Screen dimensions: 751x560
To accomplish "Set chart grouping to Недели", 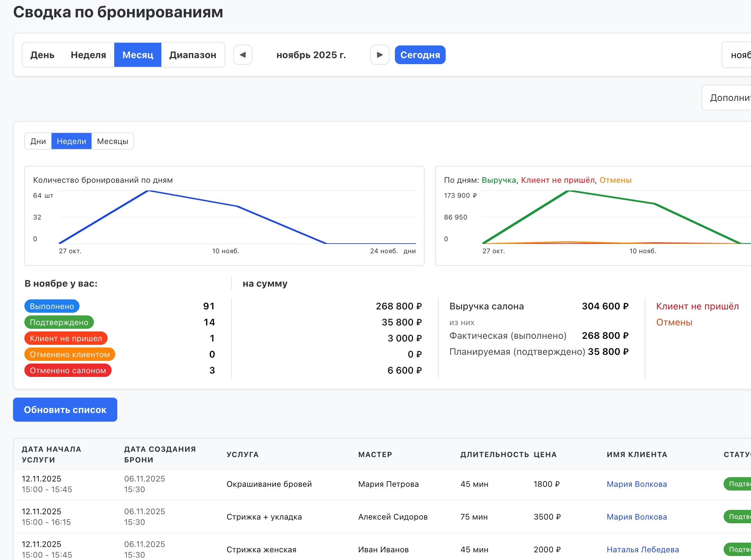I will click(71, 141).
